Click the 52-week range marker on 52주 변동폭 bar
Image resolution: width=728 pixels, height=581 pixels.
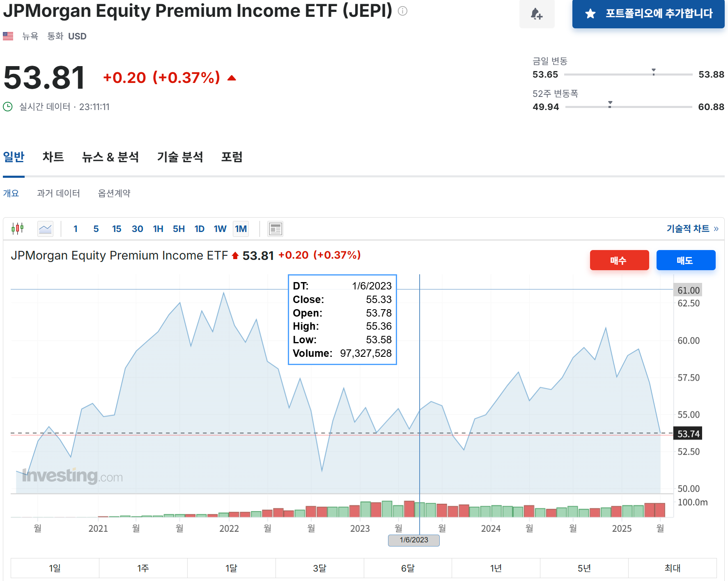pyautogui.click(x=610, y=104)
